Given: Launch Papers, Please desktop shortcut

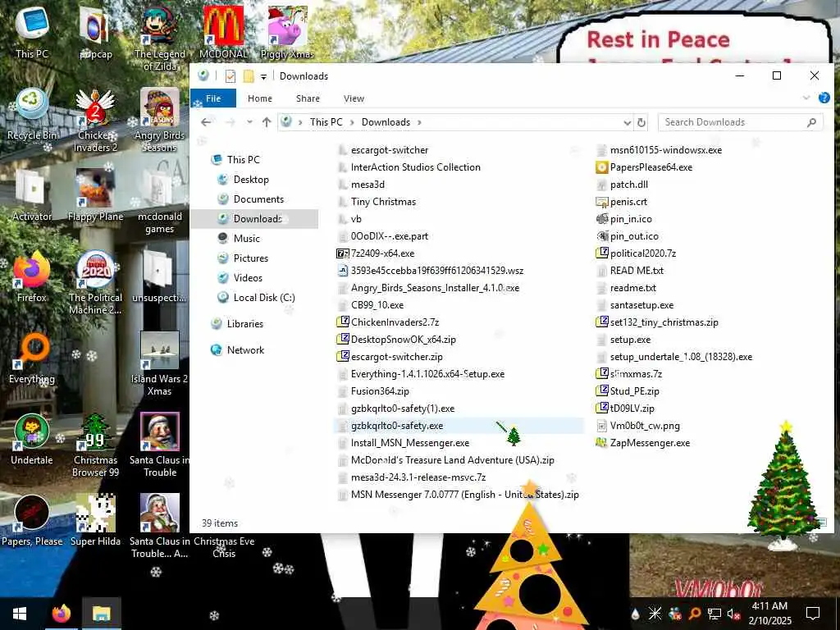Looking at the screenshot, I should click(x=32, y=521).
